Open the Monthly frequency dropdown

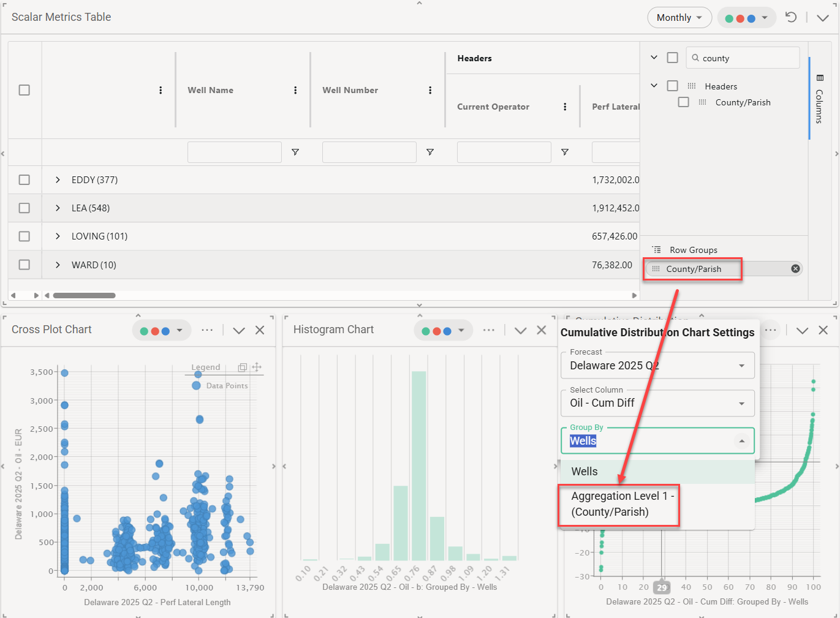(x=679, y=18)
